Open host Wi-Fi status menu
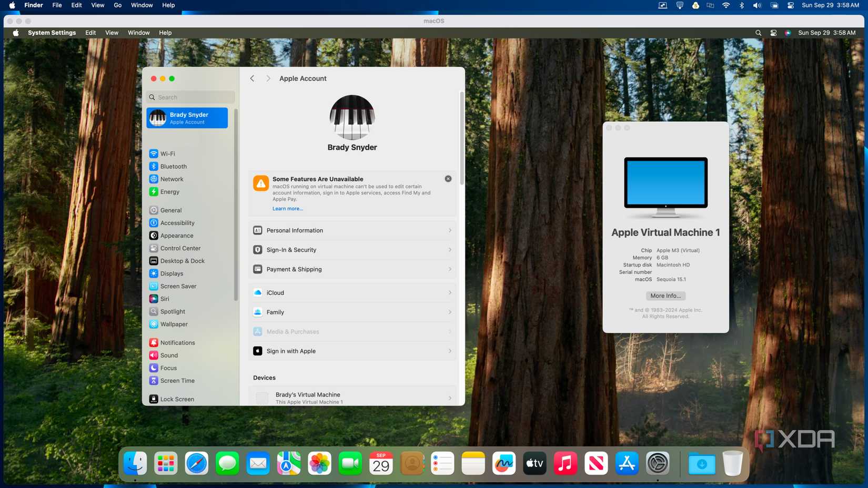 coord(726,5)
